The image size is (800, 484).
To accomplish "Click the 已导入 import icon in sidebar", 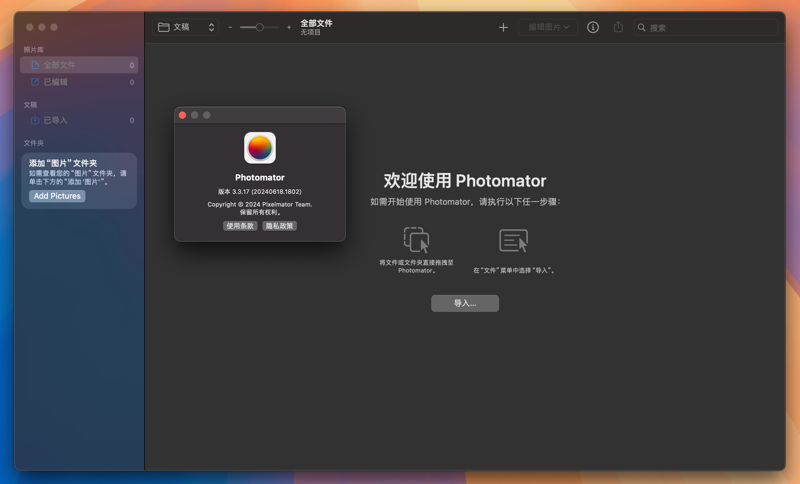I will point(35,120).
